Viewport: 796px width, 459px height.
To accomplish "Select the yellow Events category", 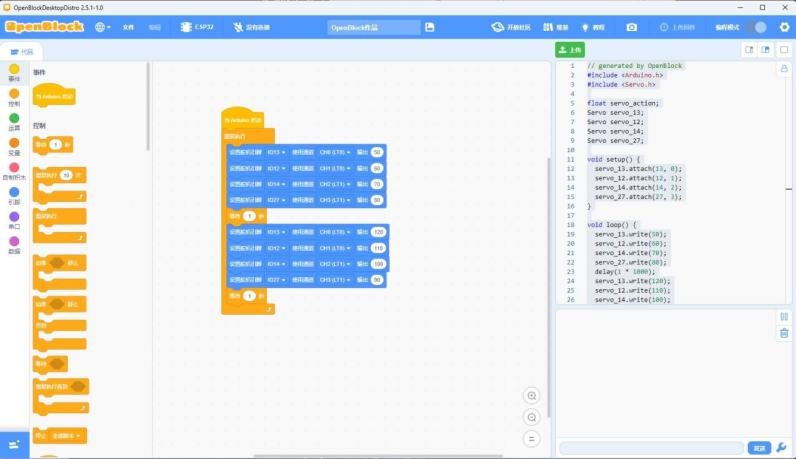I will 14,73.
